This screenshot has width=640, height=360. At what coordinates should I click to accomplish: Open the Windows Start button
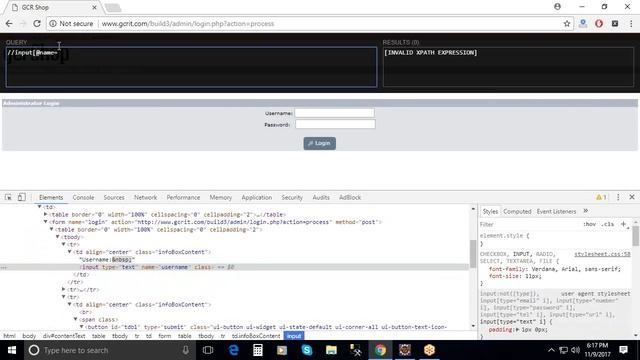(12, 350)
